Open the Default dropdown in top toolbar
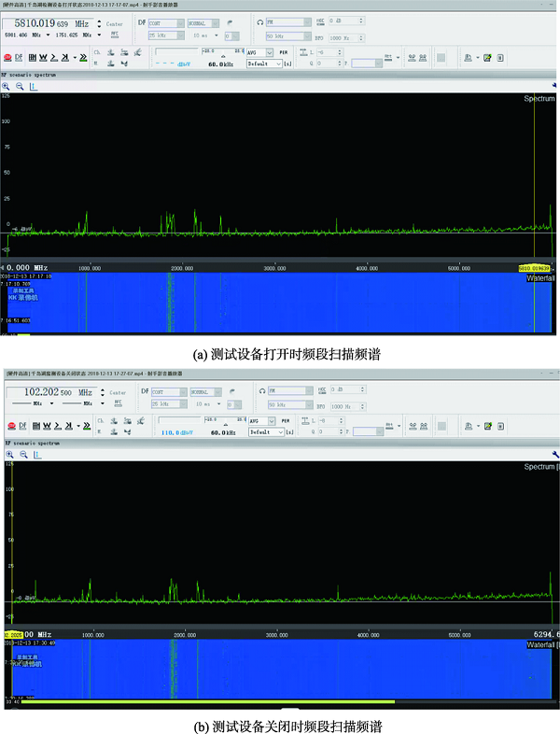 263,64
